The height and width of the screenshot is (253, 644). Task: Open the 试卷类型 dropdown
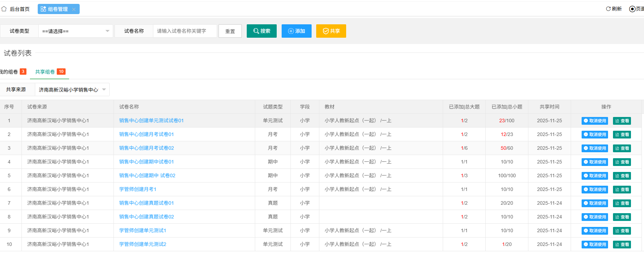tap(75, 31)
